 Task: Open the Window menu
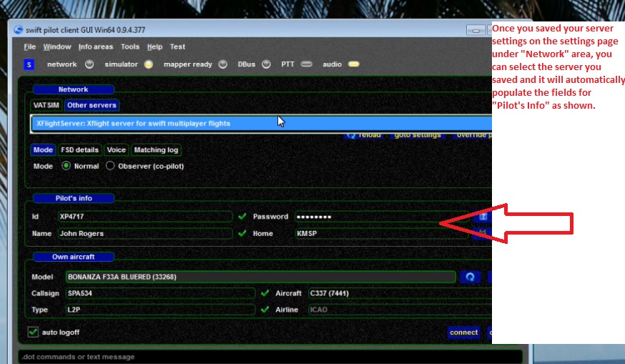pyautogui.click(x=57, y=46)
